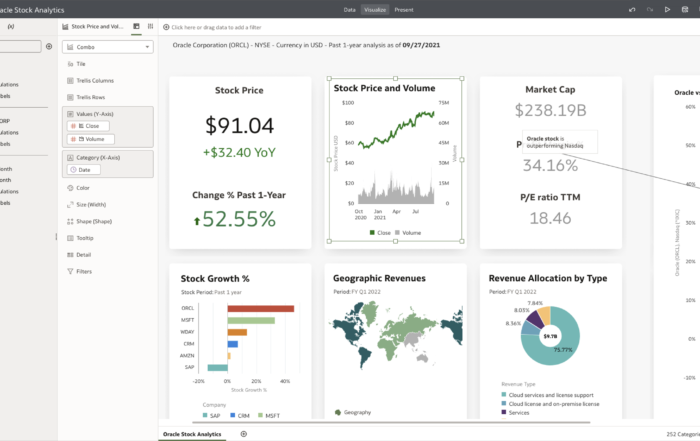This screenshot has width=700, height=441.
Task: Click the $238.19B market cap value
Action: pyautogui.click(x=550, y=110)
